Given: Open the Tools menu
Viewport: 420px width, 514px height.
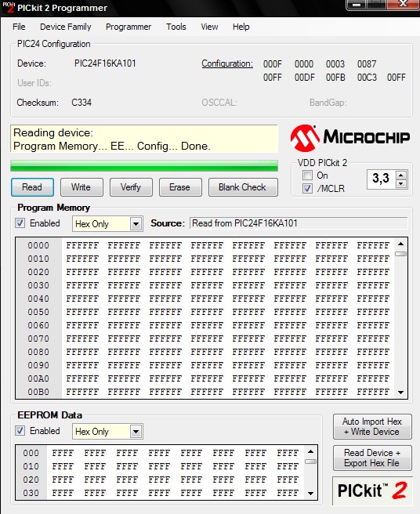Looking at the screenshot, I should [x=176, y=27].
